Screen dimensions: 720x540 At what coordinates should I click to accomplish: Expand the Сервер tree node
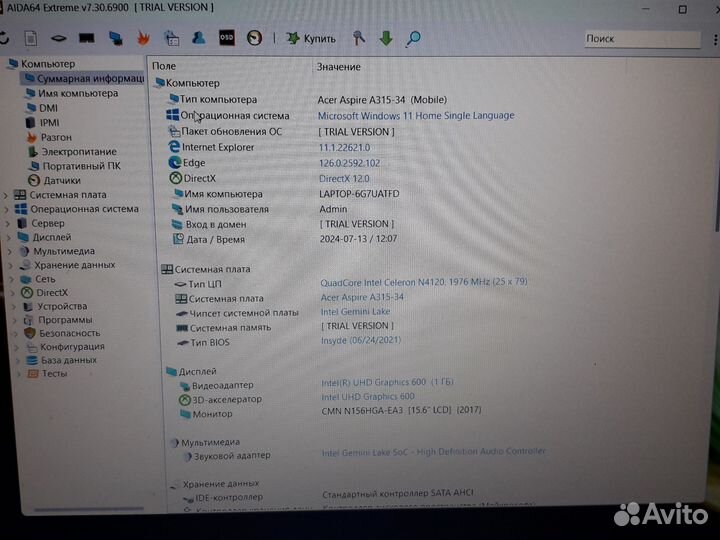point(8,224)
